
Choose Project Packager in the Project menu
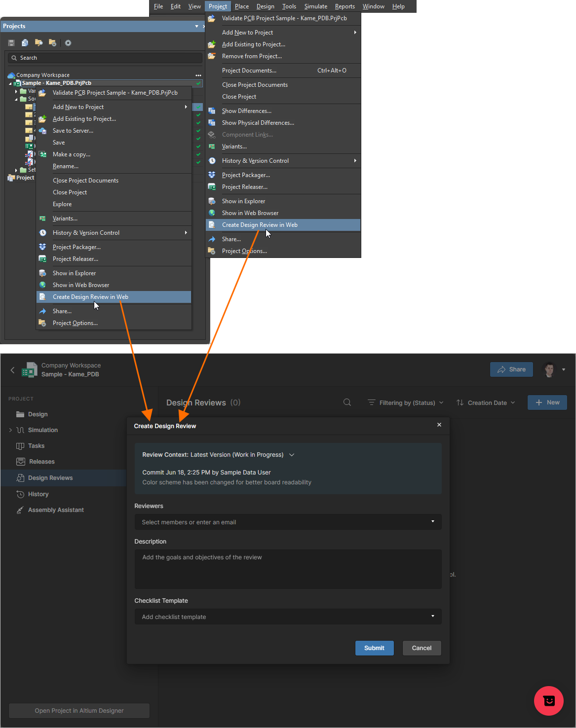(x=283, y=175)
